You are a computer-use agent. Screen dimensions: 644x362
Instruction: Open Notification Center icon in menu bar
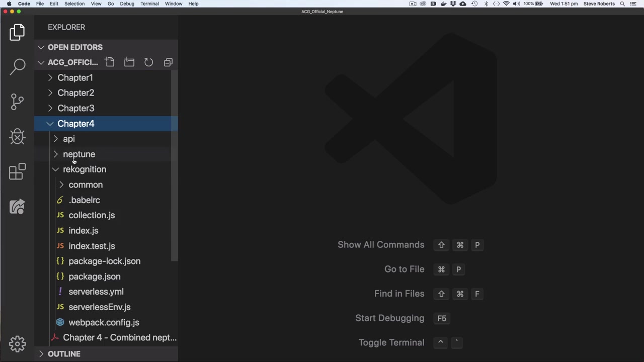(x=633, y=4)
